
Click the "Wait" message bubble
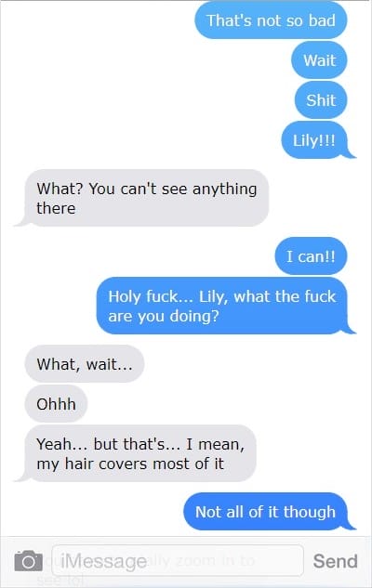pyautogui.click(x=319, y=60)
